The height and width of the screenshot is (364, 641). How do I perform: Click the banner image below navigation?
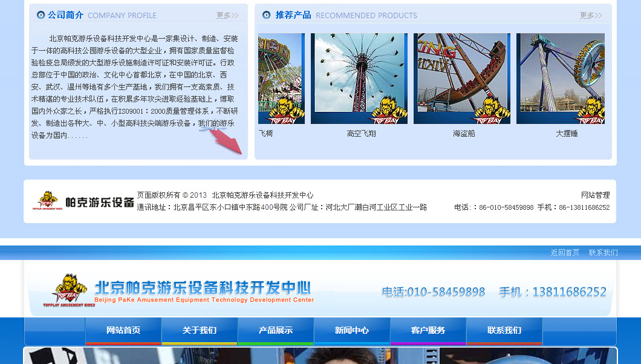pyautogui.click(x=320, y=356)
